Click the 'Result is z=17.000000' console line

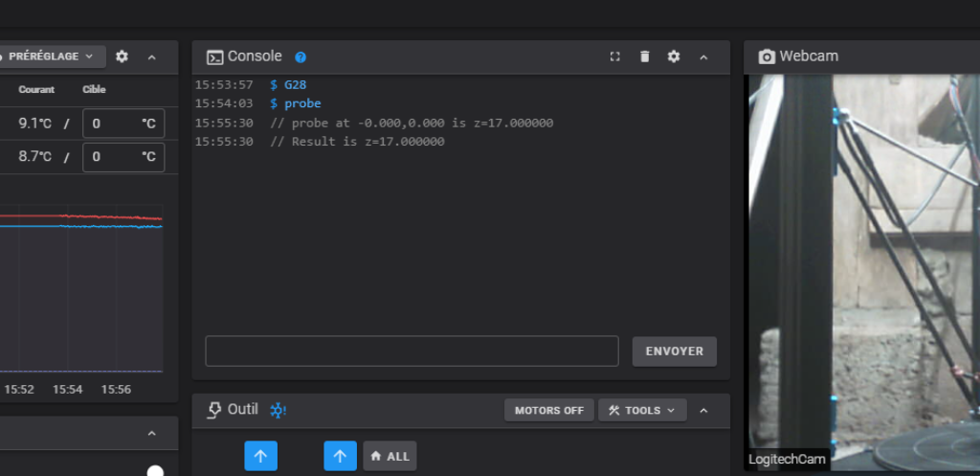[358, 142]
